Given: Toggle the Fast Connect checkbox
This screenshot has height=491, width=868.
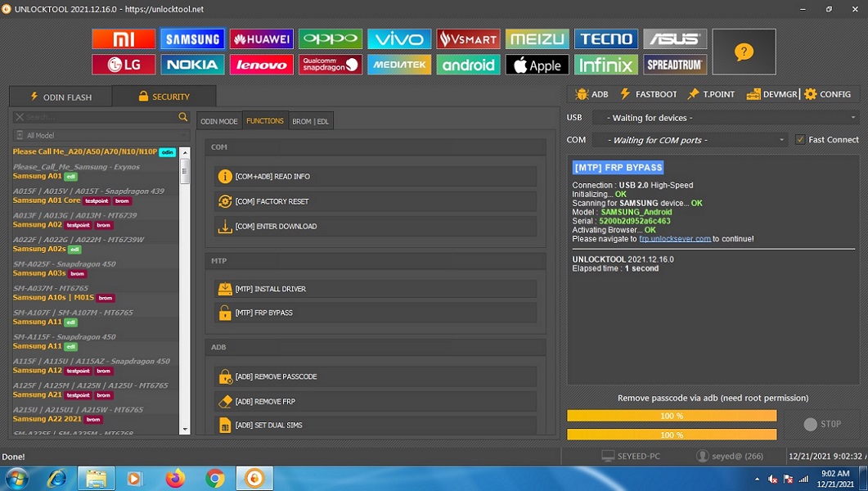Looking at the screenshot, I should point(800,139).
